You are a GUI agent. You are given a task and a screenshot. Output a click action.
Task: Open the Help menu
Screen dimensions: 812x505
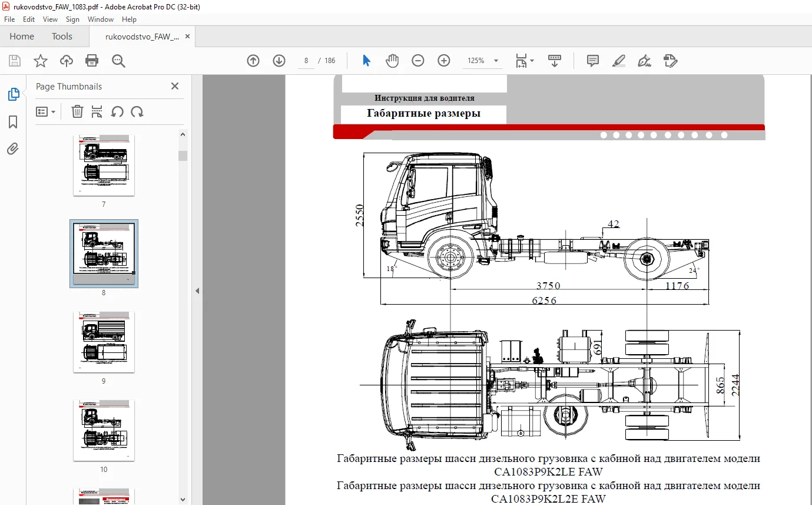click(129, 19)
